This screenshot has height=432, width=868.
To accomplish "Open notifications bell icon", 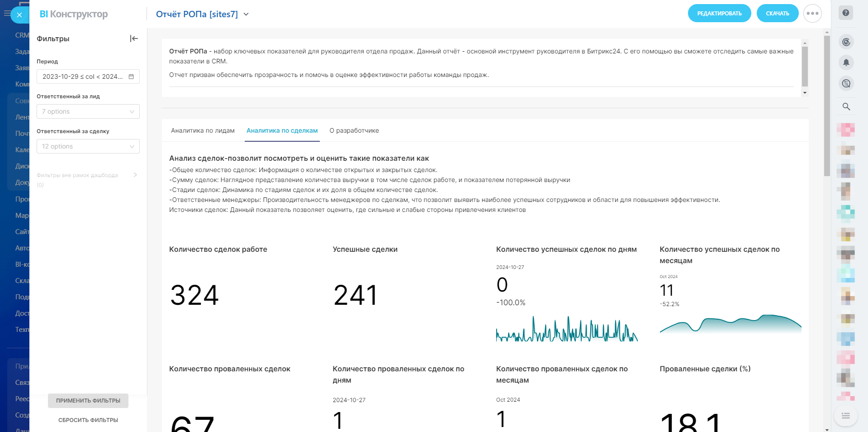I will (x=846, y=62).
